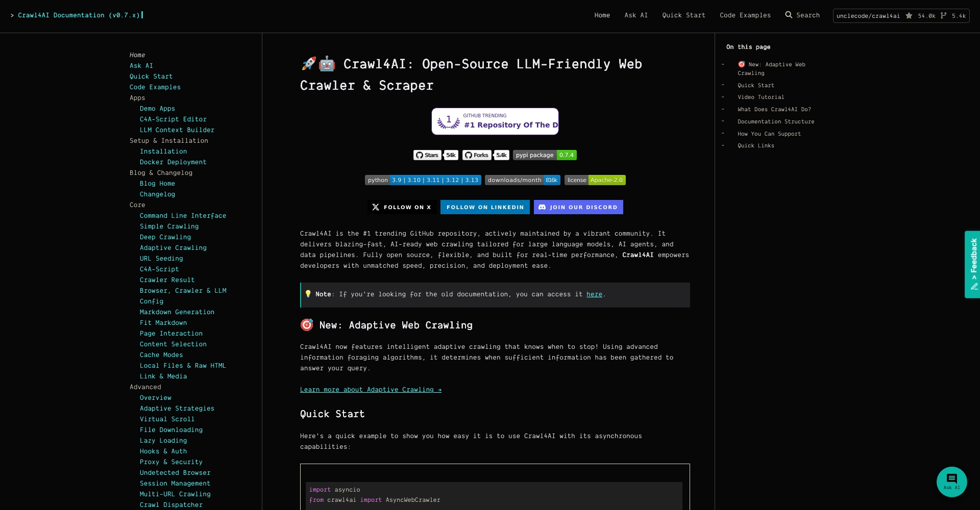980x510 pixels.
Task: Jump to Quick Links section
Action: tap(756, 145)
